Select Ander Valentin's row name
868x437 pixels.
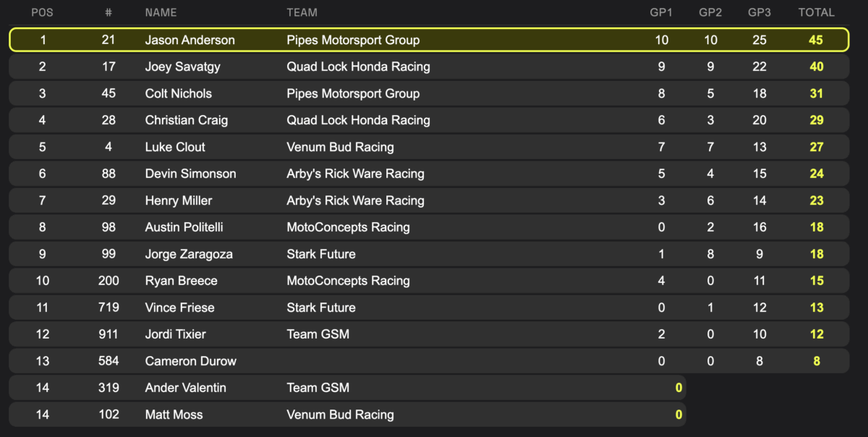pyautogui.click(x=185, y=389)
